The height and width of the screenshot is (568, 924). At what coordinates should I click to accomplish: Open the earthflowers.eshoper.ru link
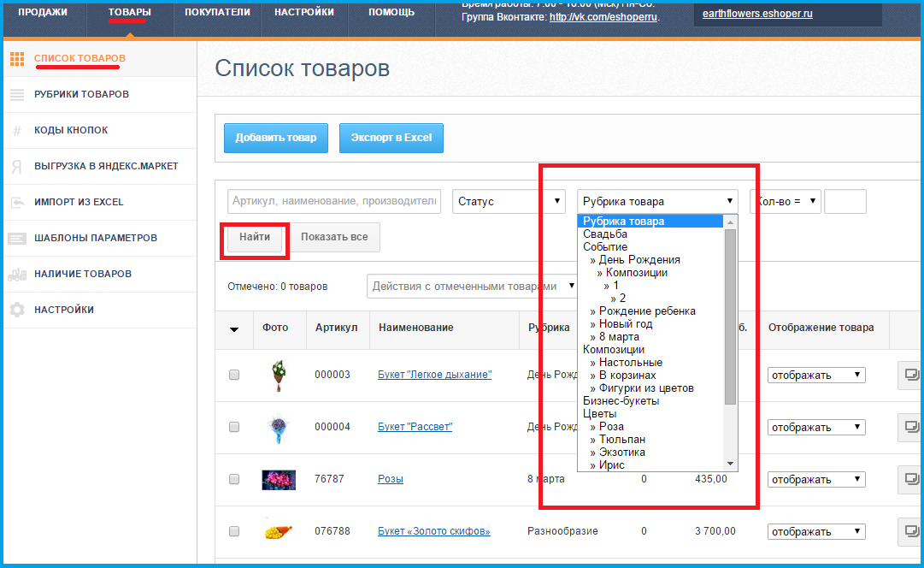tap(757, 14)
